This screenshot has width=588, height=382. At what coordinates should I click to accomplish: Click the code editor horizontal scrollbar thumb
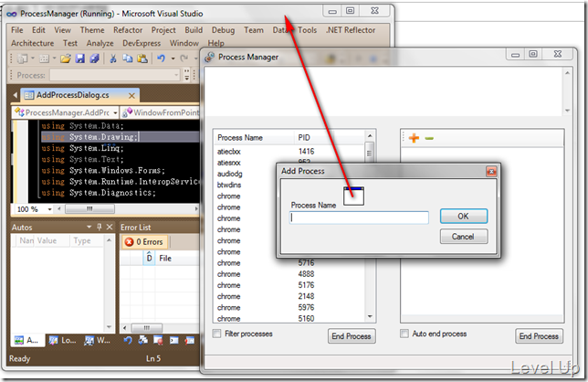[x=89, y=208]
